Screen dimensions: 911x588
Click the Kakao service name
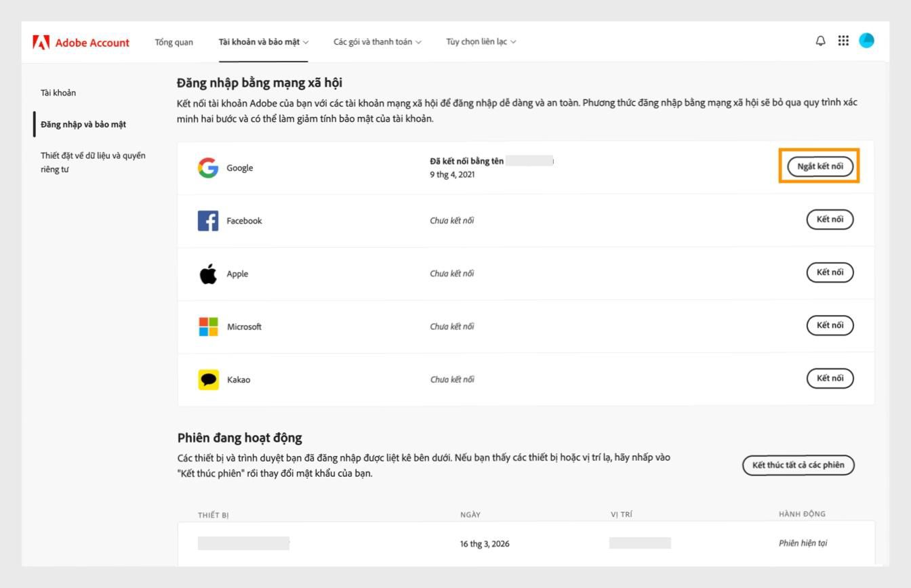(x=239, y=379)
